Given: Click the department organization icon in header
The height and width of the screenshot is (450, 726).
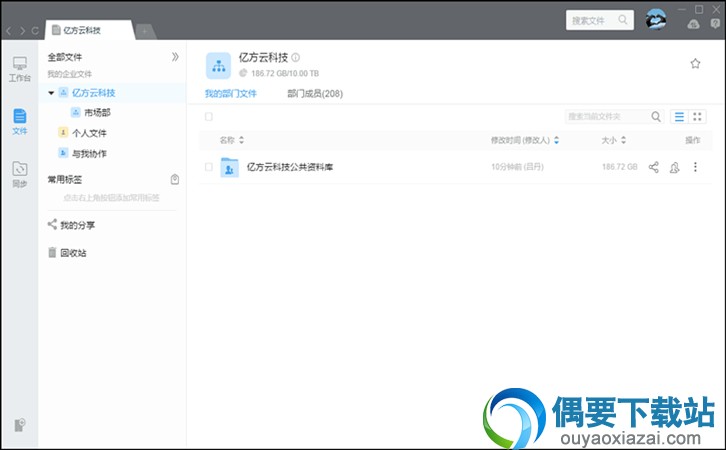Looking at the screenshot, I should 219,66.
